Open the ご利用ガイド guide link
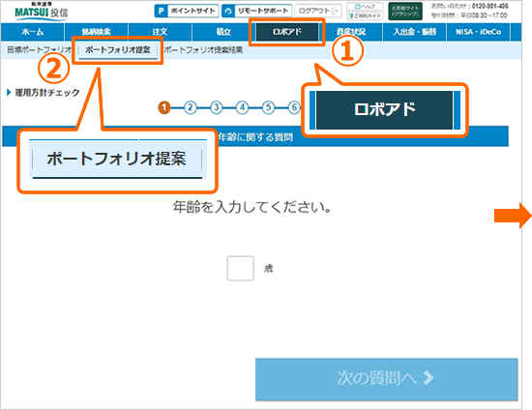The image size is (532, 410). click(365, 15)
